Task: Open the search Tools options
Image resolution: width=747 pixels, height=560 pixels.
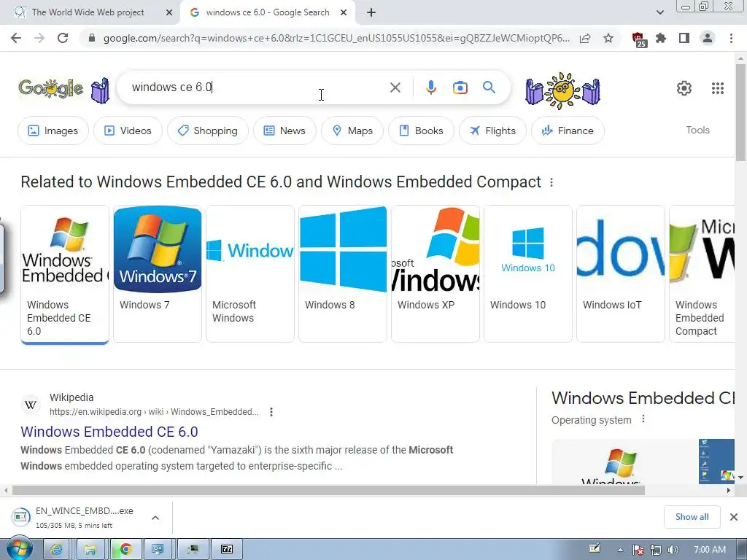Action: [x=697, y=130]
